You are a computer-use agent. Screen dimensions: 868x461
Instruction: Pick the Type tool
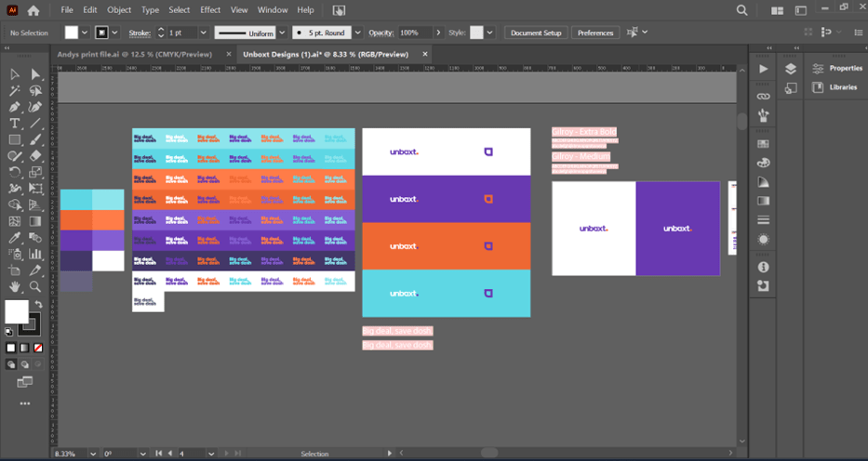pos(15,124)
